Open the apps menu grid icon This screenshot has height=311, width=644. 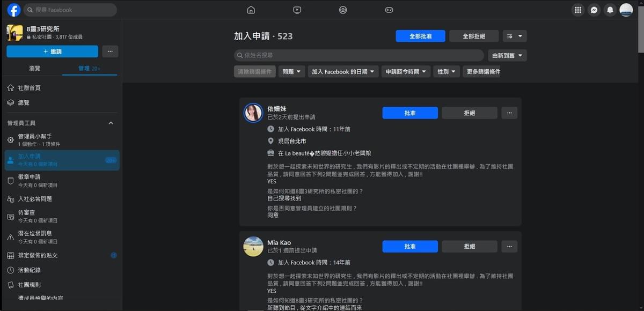click(578, 10)
